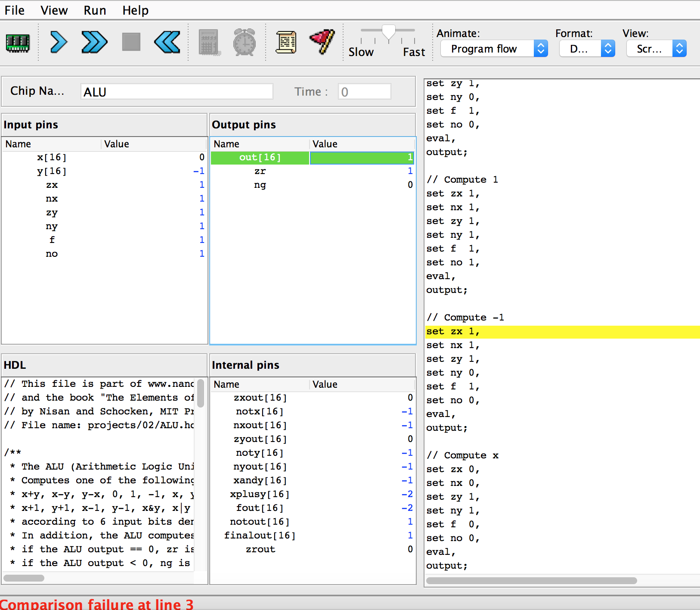Reset the simulation with Rewind arrows

pyautogui.click(x=167, y=43)
